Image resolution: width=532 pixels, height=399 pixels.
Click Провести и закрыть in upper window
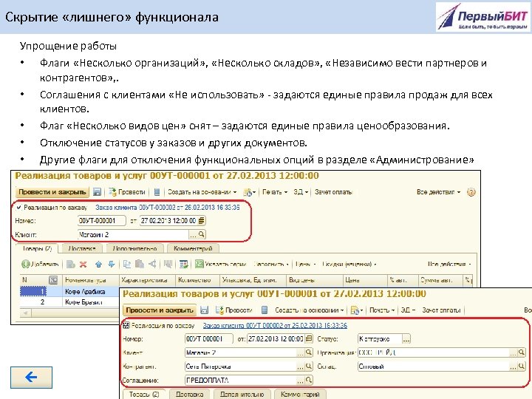[52, 192]
